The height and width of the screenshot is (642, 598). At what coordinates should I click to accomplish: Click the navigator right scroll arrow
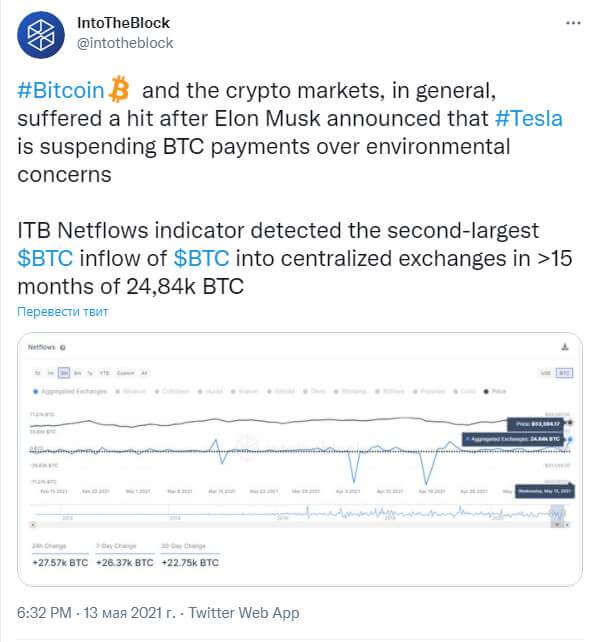point(567,524)
